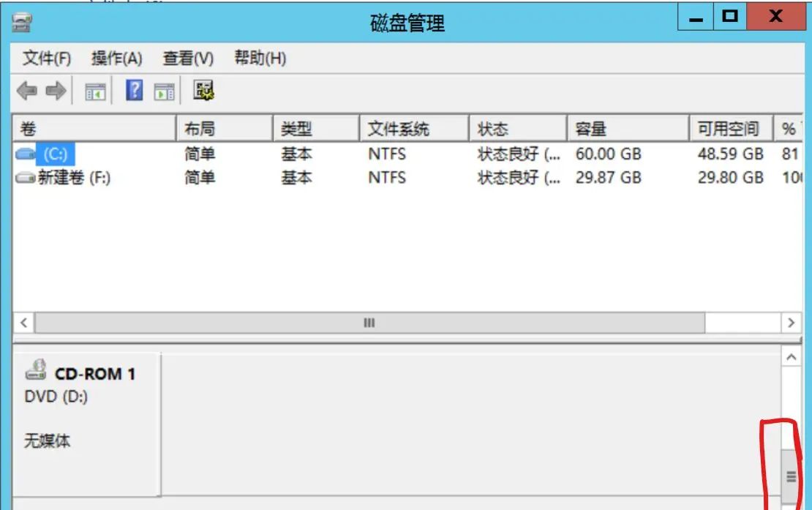Open the 帮助(H) menu

tap(260, 58)
